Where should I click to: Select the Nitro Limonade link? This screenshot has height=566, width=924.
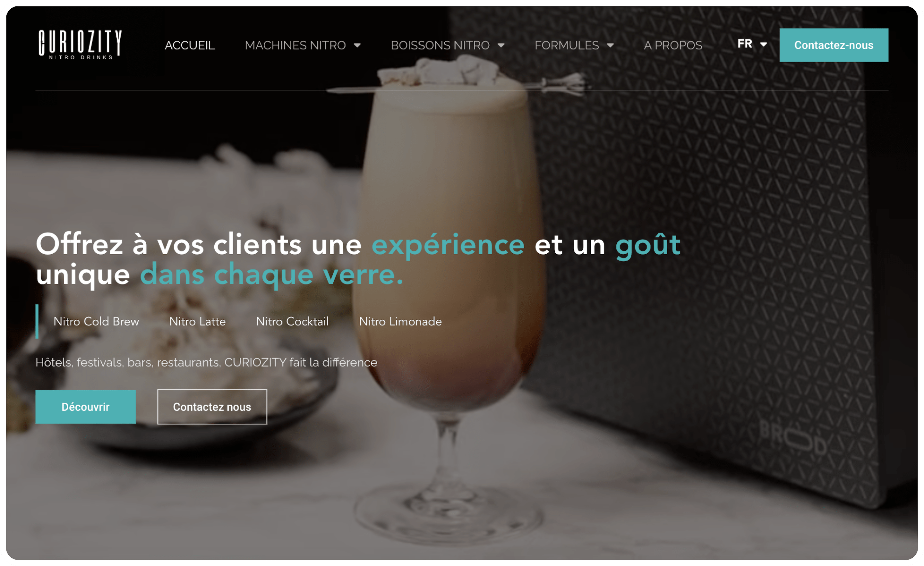(x=400, y=322)
